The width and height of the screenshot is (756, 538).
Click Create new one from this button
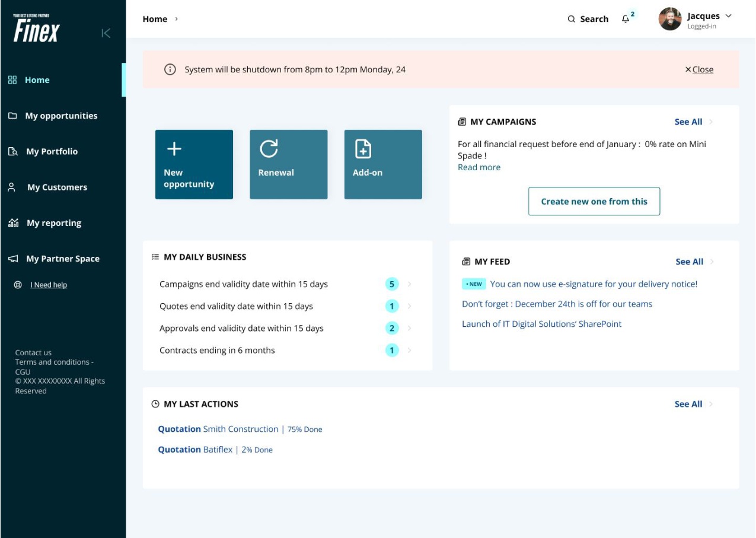[x=594, y=201]
